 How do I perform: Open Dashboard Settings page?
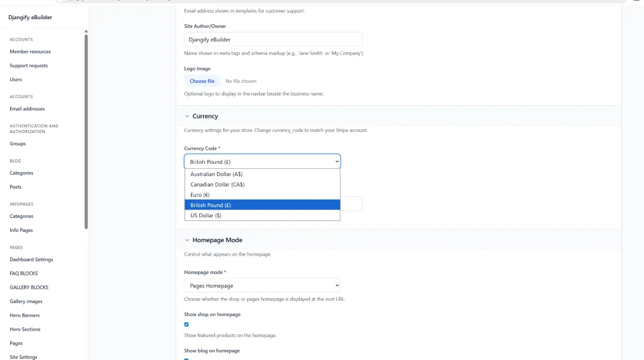(31, 259)
